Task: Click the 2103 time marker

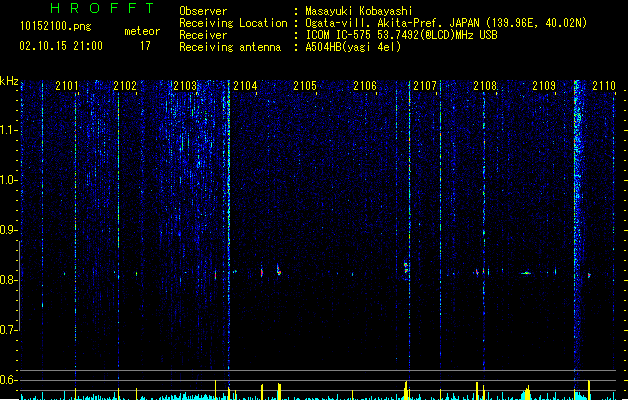Action: (x=185, y=86)
